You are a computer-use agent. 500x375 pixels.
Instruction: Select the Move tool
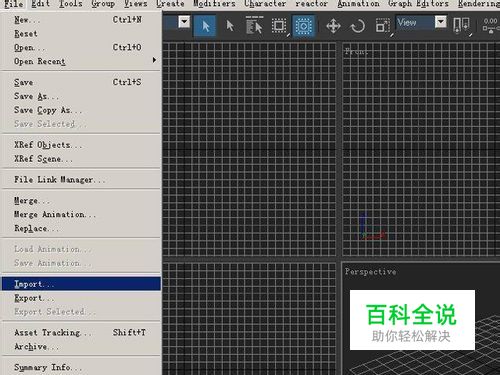333,26
